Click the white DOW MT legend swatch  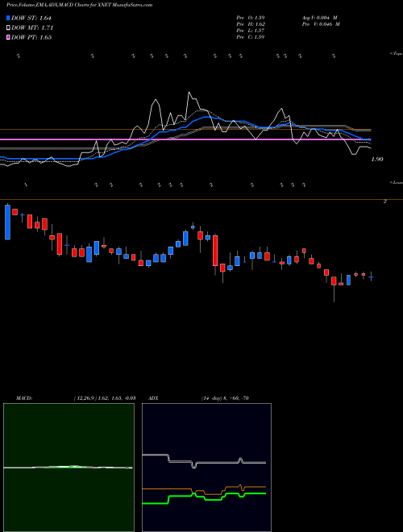pyautogui.click(x=9, y=28)
